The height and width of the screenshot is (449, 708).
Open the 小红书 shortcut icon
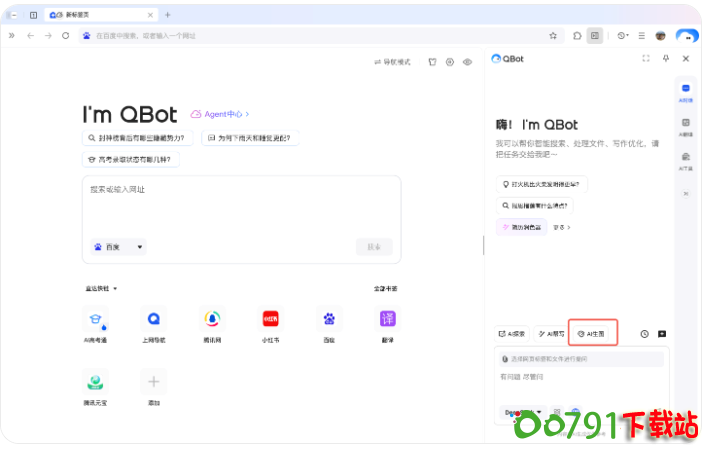(270, 319)
